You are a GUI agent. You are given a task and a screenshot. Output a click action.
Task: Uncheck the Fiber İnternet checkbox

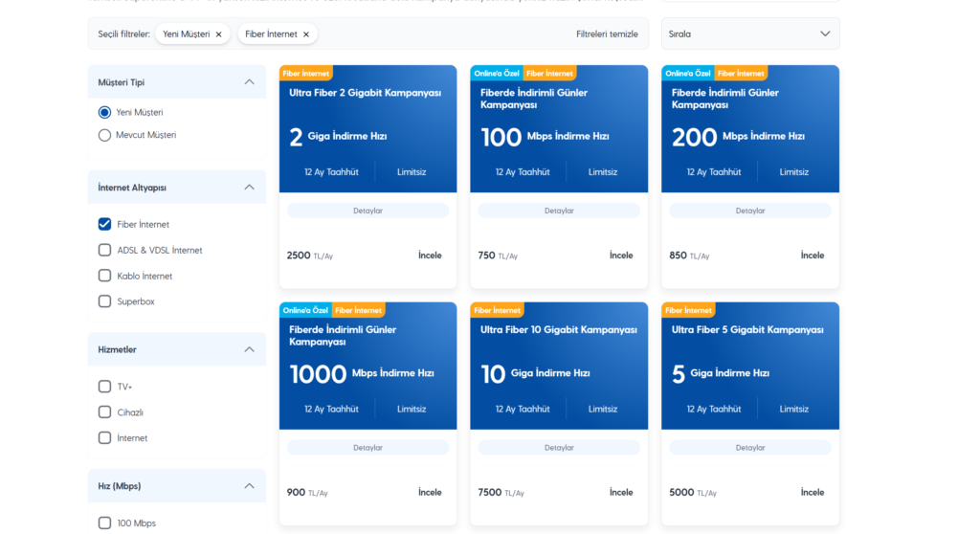coord(105,224)
